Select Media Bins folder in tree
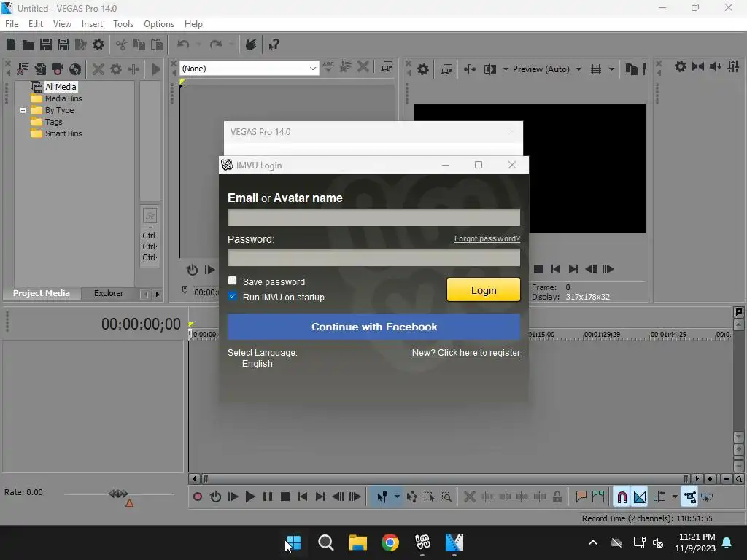This screenshot has height=560, width=747. [63, 98]
